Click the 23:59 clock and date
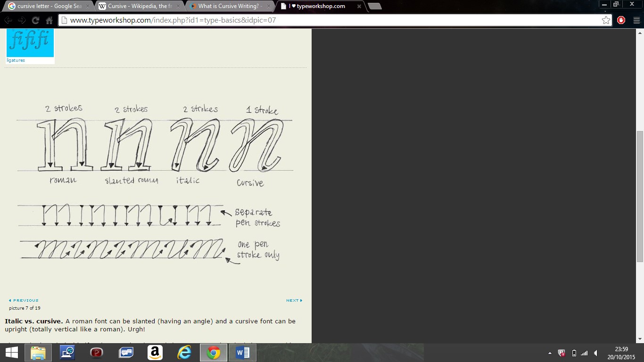This screenshot has height=362, width=644. click(x=621, y=353)
